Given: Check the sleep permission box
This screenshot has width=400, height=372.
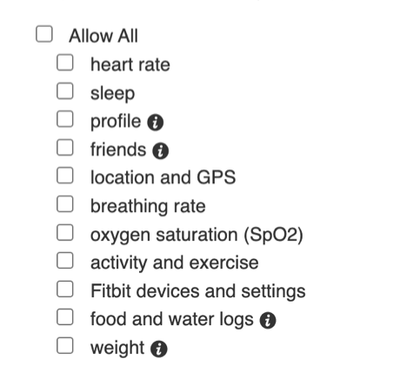Looking at the screenshot, I should click(65, 91).
